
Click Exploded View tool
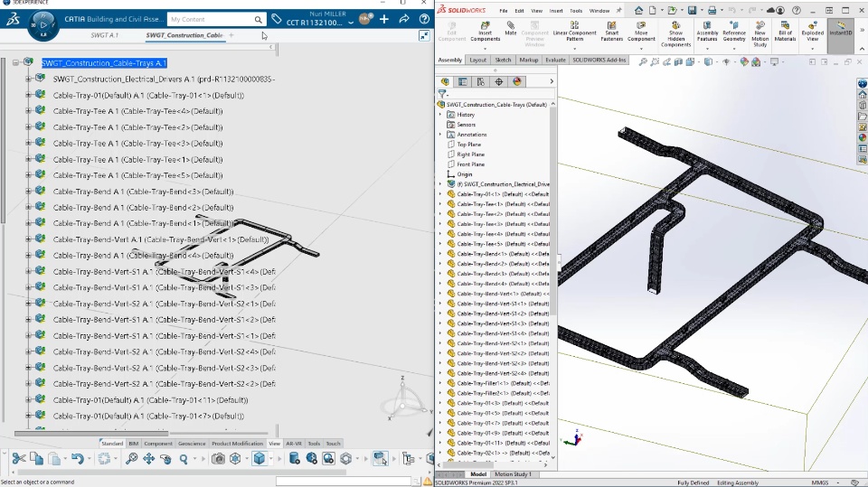(813, 32)
